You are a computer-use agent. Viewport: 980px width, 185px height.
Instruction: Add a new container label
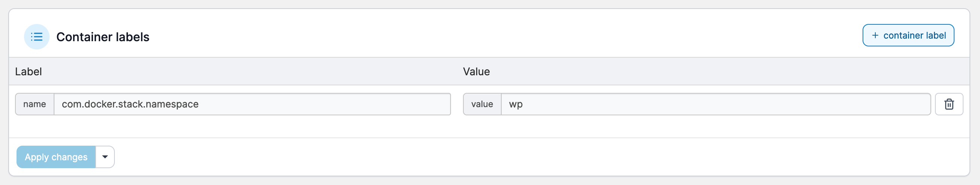(x=908, y=35)
